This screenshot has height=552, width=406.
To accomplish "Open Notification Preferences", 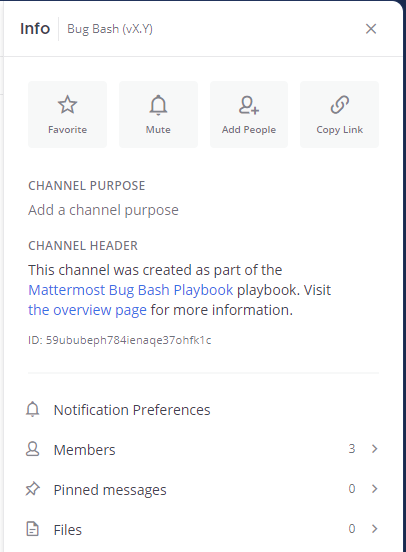I will coord(132,410).
